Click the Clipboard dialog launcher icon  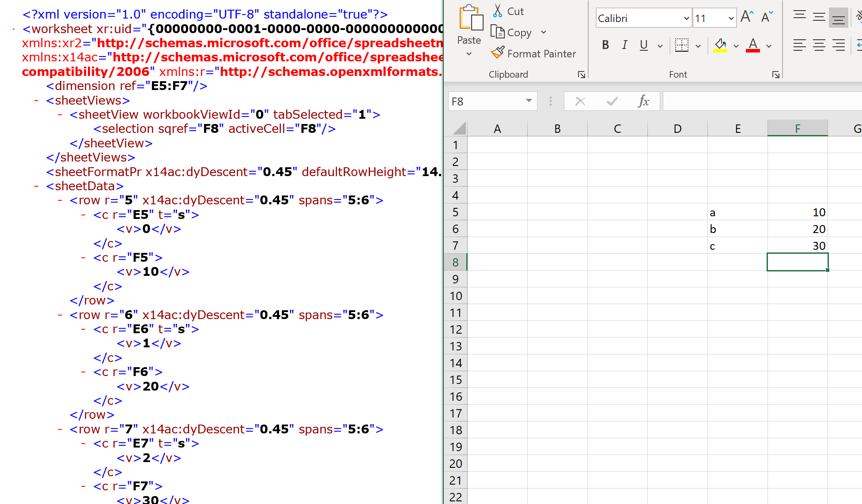581,75
